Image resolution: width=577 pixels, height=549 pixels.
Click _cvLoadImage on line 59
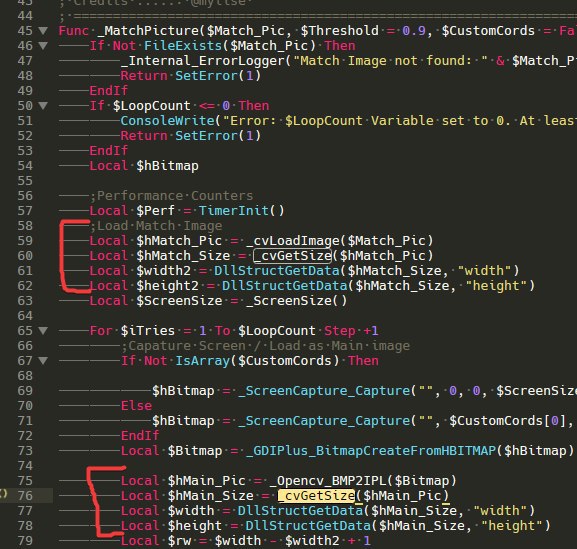tap(293, 241)
